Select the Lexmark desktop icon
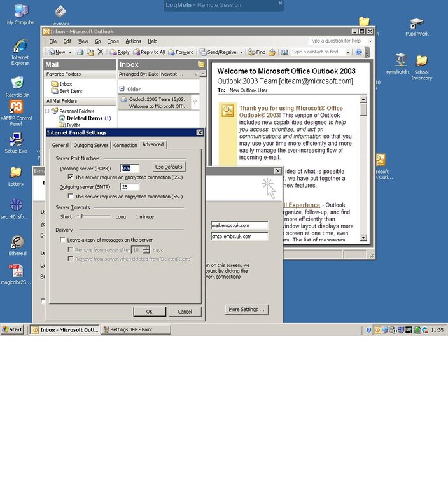 [60, 15]
